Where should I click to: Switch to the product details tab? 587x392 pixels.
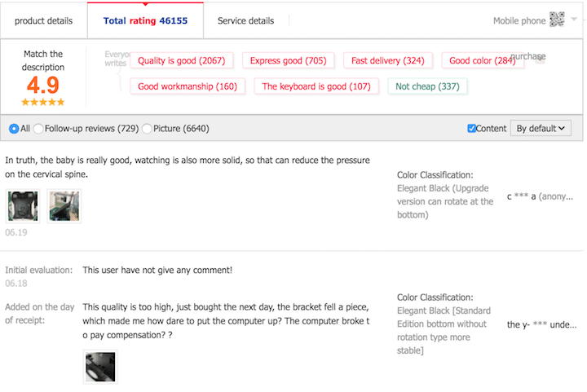(x=44, y=20)
